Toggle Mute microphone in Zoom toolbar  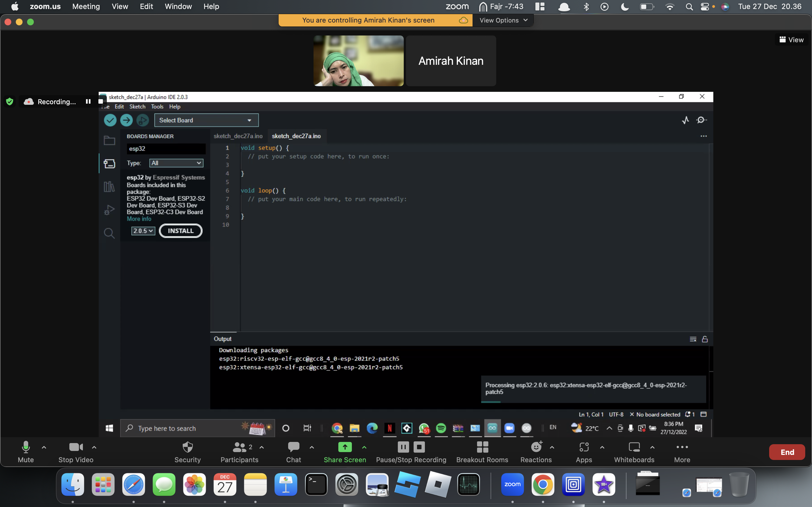pyautogui.click(x=25, y=452)
